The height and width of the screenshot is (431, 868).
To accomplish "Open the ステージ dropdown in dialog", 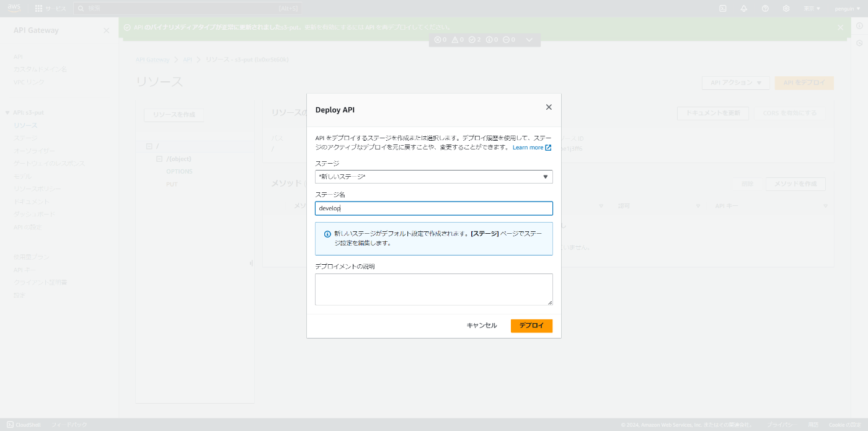I will click(434, 177).
